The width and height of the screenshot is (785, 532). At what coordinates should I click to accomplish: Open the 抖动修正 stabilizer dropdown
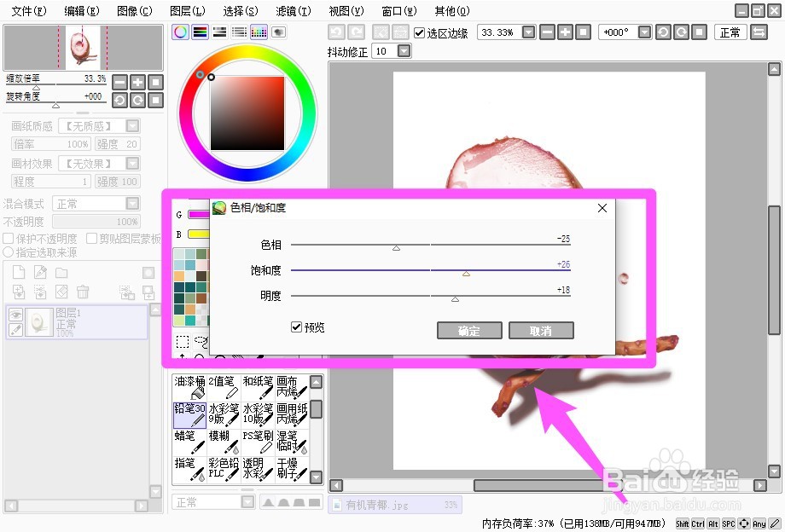pyautogui.click(x=404, y=51)
